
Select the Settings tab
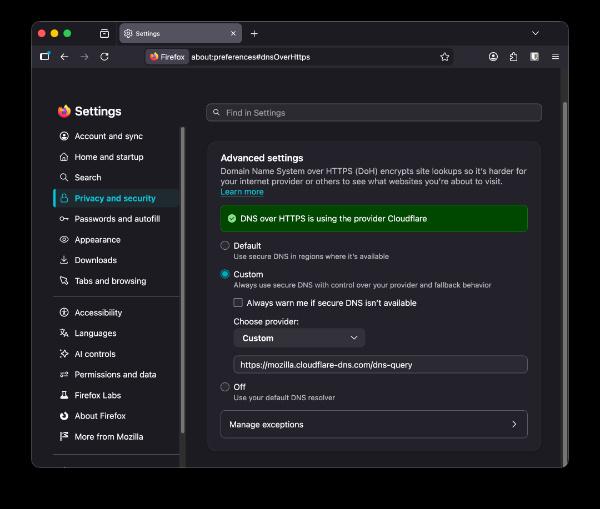181,33
